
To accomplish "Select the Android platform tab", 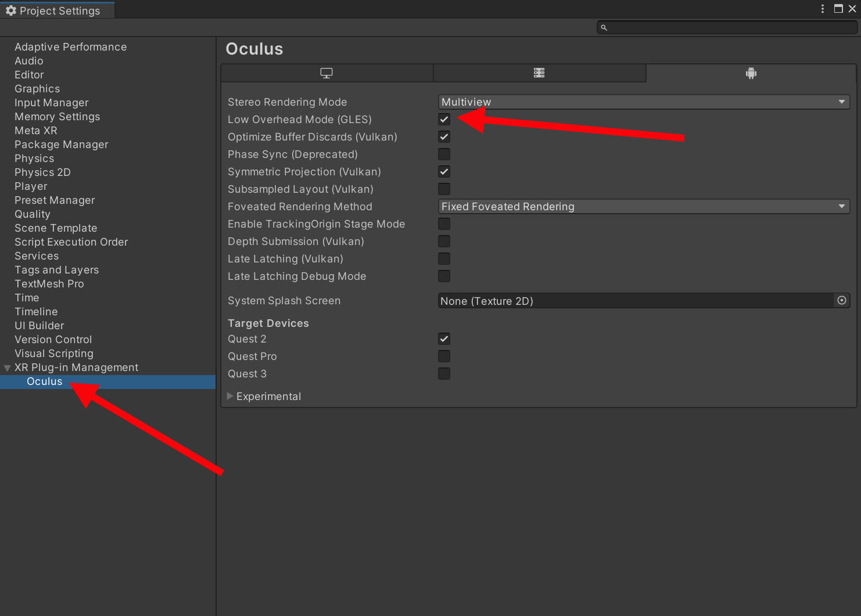I will [x=751, y=73].
